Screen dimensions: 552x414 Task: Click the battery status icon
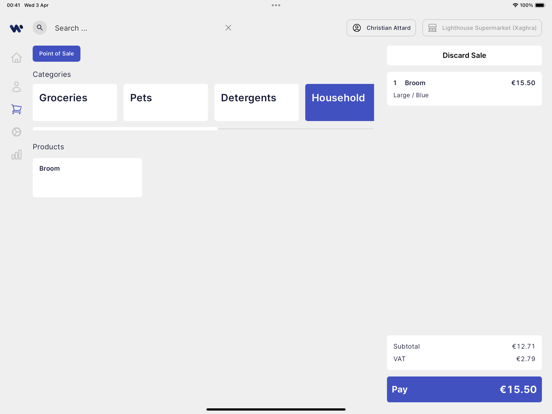pyautogui.click(x=540, y=5)
